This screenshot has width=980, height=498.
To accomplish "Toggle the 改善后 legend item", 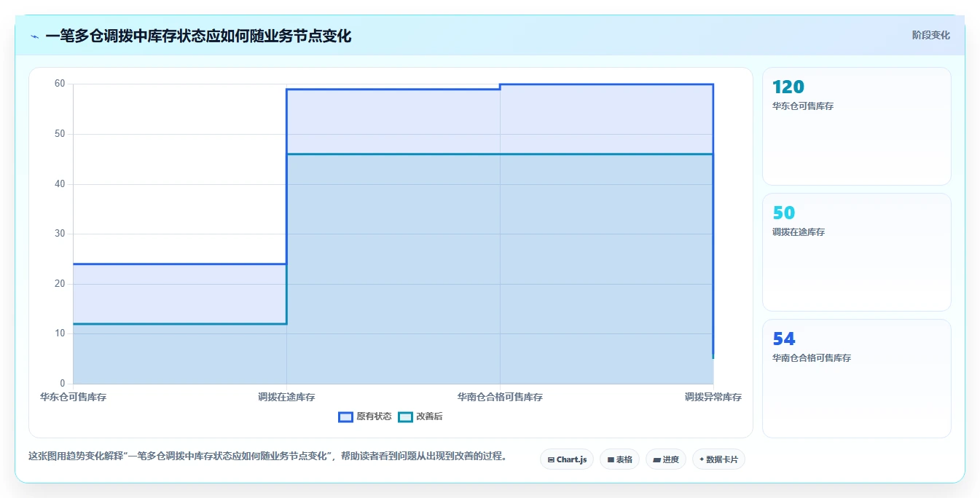I will tap(420, 416).
